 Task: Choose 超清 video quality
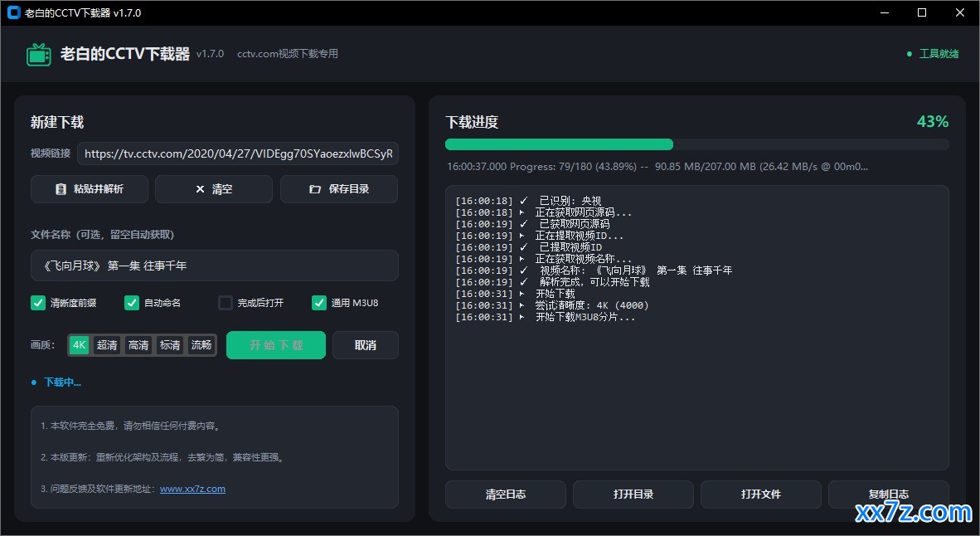107,344
